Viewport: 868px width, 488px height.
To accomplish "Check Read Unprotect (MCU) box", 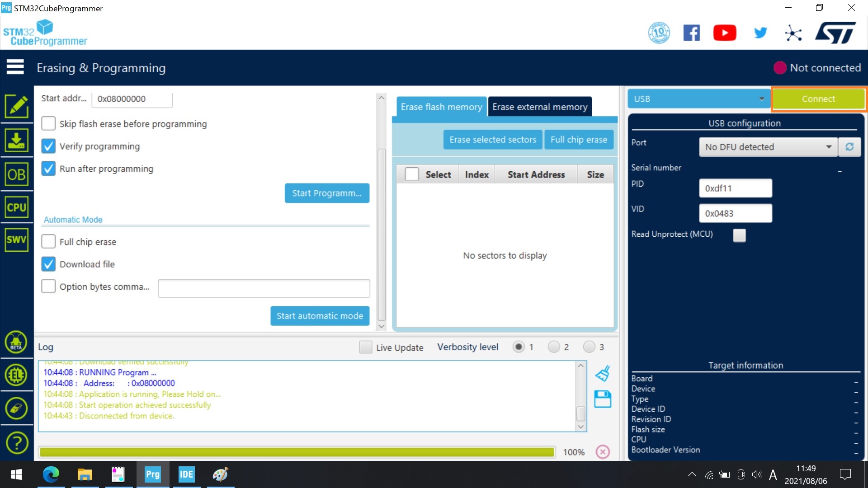I will coord(740,235).
